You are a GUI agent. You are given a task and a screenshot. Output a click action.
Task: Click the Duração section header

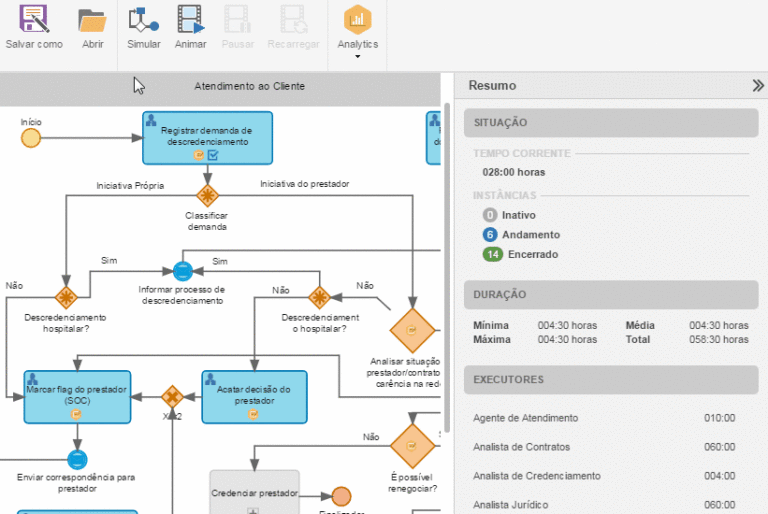pyautogui.click(x=610, y=295)
